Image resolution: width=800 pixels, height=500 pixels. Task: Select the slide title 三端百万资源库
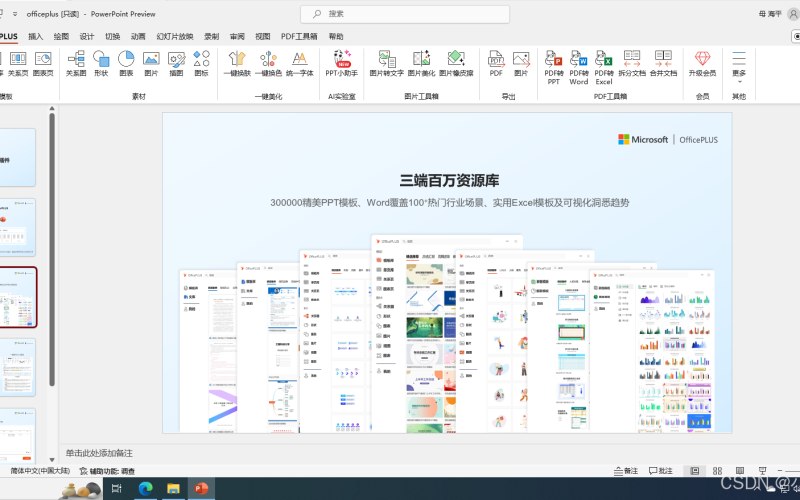tap(449, 180)
